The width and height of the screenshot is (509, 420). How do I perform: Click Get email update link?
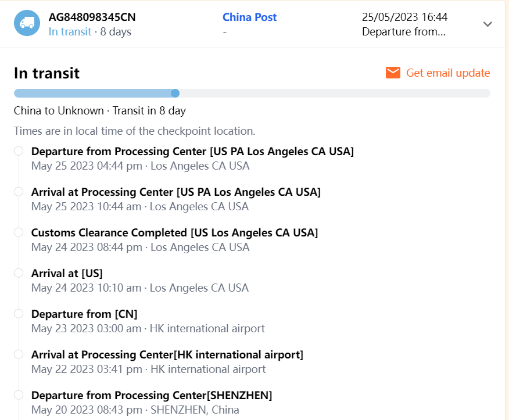[x=448, y=73]
